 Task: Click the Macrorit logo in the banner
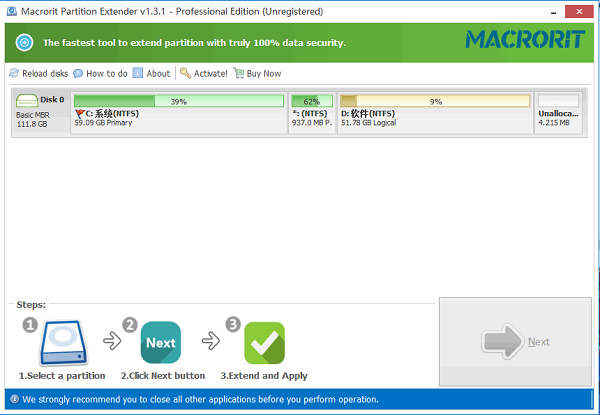pos(525,39)
